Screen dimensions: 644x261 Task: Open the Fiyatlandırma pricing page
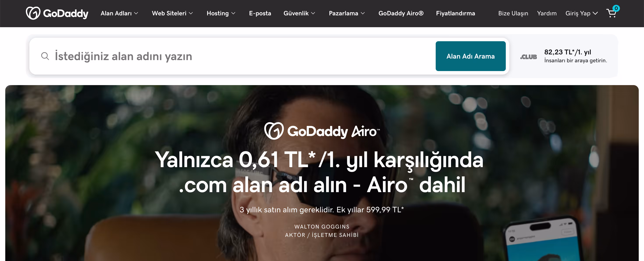(455, 13)
